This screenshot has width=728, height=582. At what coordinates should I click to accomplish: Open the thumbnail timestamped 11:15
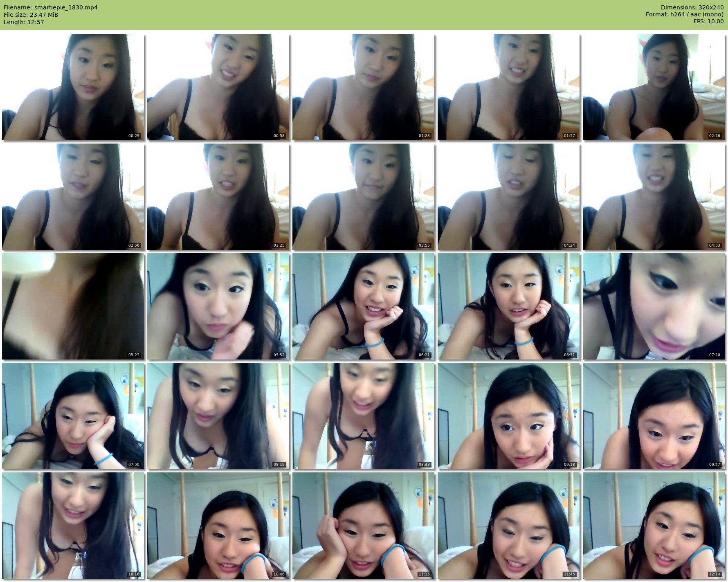(363, 526)
